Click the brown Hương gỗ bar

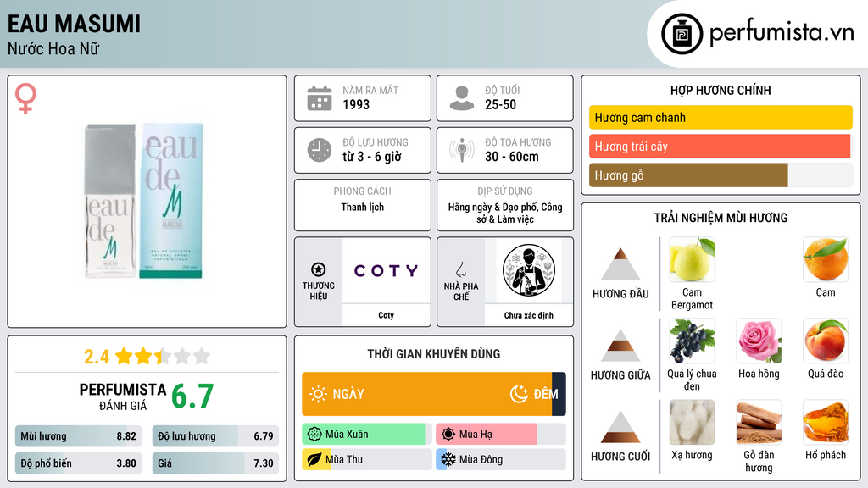[x=688, y=175]
